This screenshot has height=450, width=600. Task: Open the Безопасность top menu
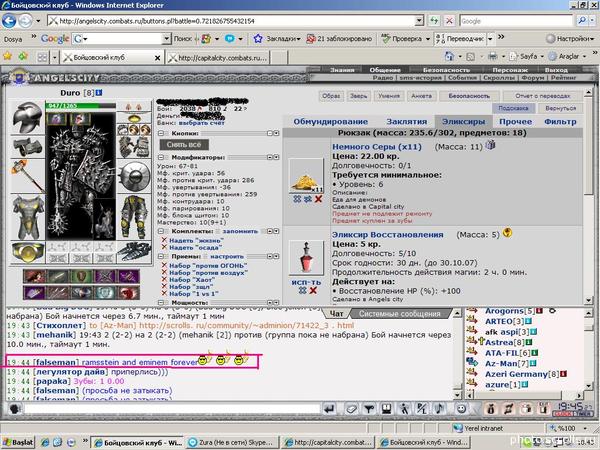coord(446,70)
